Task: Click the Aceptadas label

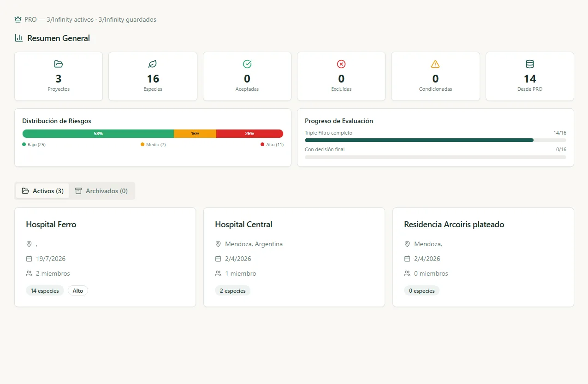Action: [247, 89]
